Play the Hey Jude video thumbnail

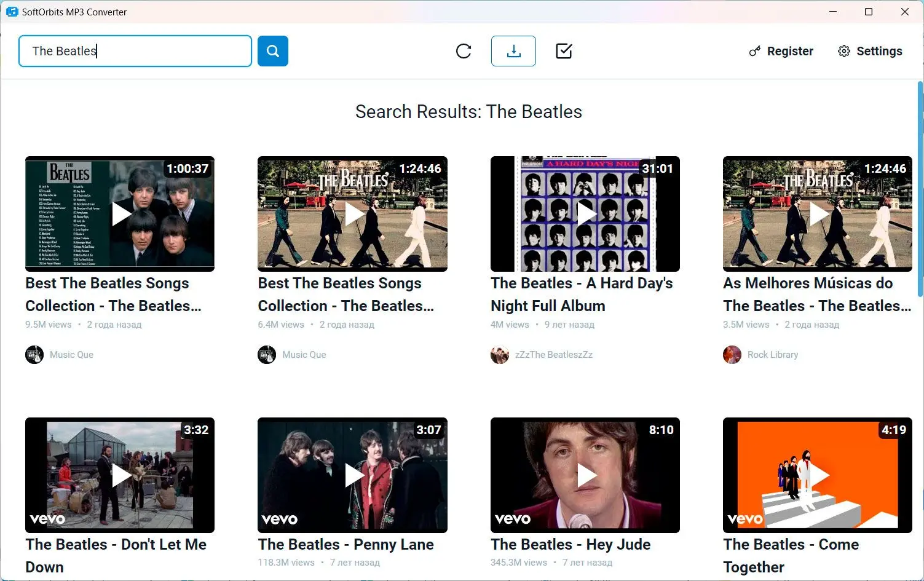point(585,475)
